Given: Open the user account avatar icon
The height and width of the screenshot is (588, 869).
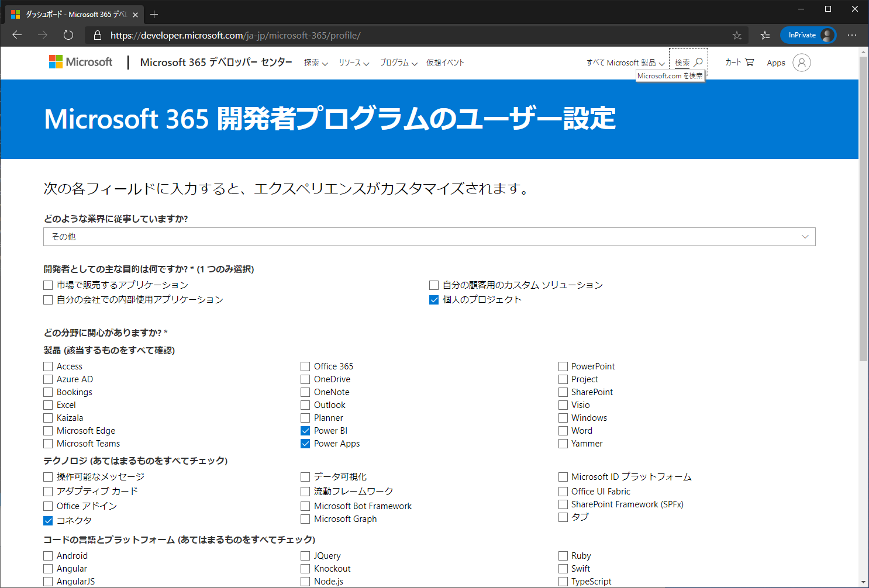Looking at the screenshot, I should tap(802, 63).
